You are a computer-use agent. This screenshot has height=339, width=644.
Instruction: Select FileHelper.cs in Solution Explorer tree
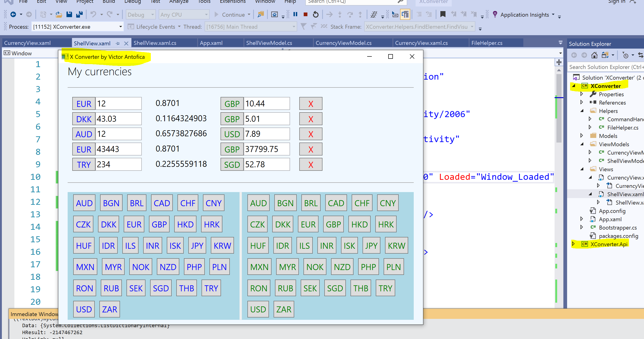pyautogui.click(x=622, y=128)
